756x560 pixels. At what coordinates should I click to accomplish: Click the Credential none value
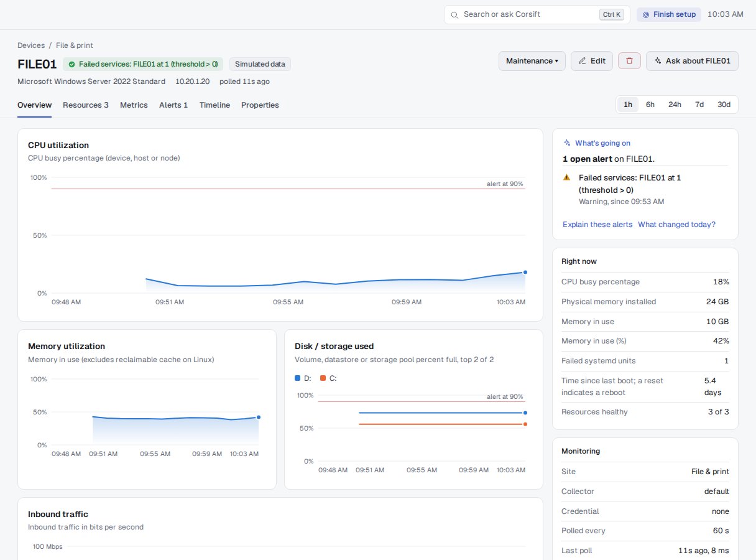pos(721,511)
